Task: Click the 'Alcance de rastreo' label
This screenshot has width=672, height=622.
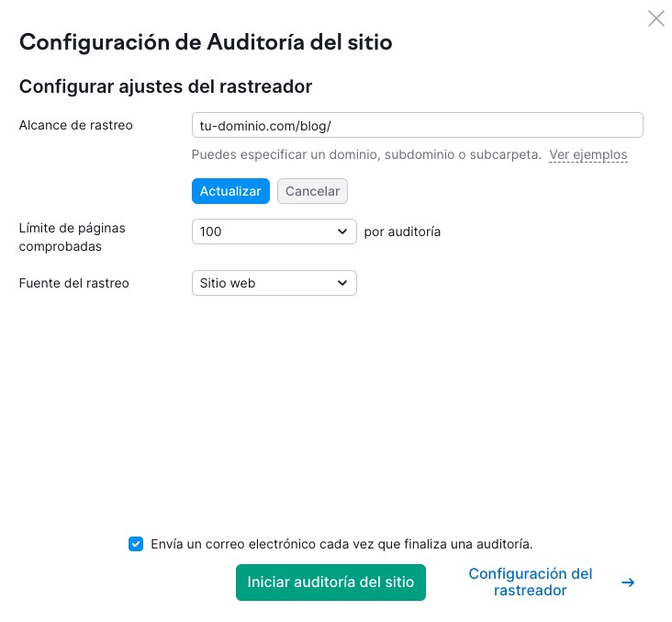Action: [76, 125]
